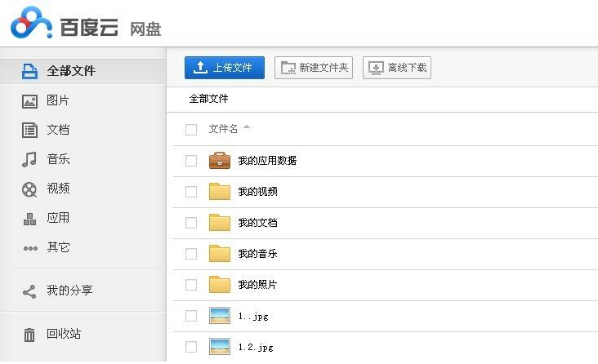
Task: Click the 新建文件夹 button
Action: pyautogui.click(x=314, y=68)
